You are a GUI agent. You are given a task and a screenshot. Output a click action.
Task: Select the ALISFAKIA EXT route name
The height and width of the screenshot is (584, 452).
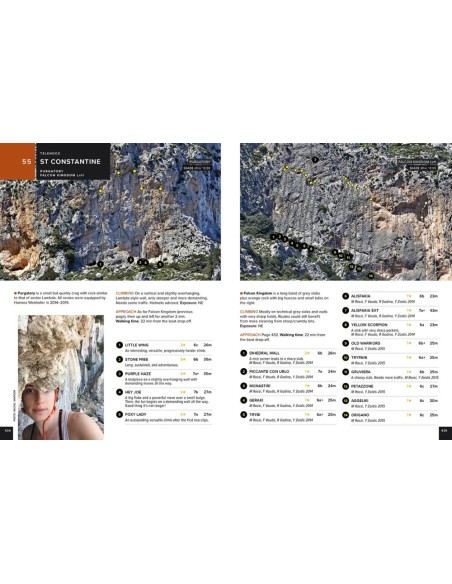tap(365, 311)
